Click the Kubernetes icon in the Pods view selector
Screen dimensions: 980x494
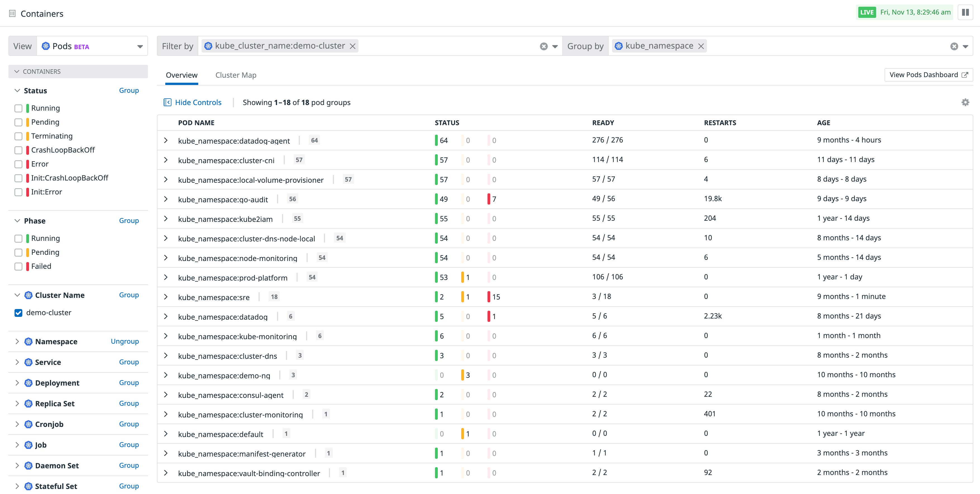[x=46, y=46]
